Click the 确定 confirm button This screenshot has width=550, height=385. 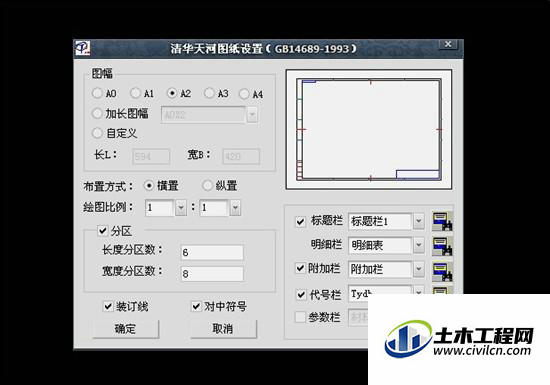point(126,329)
